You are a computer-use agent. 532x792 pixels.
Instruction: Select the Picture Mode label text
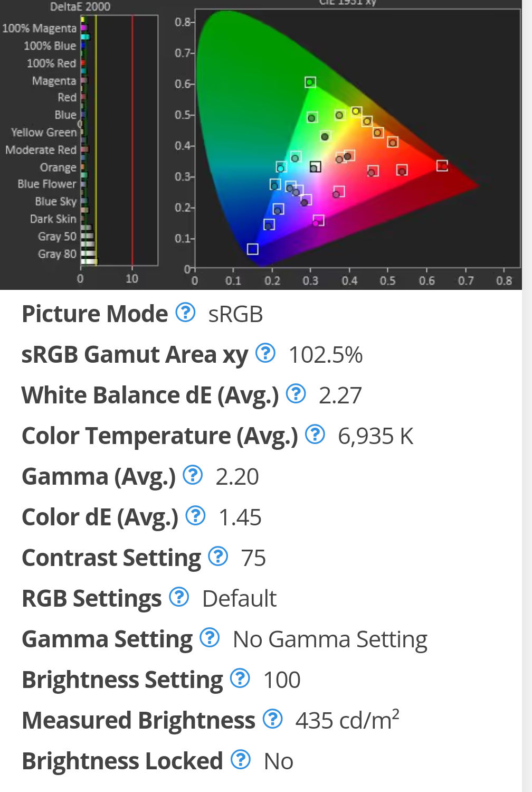[95, 314]
